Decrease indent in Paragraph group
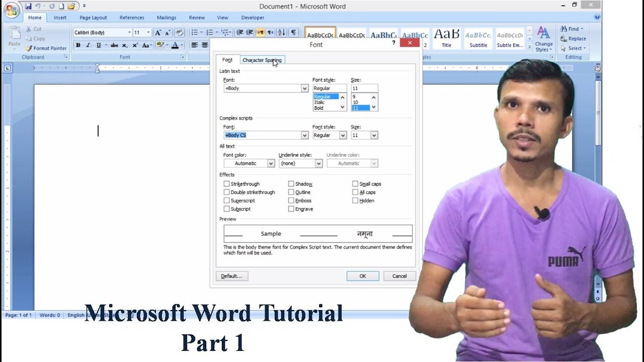The height and width of the screenshot is (362, 644). click(x=240, y=33)
